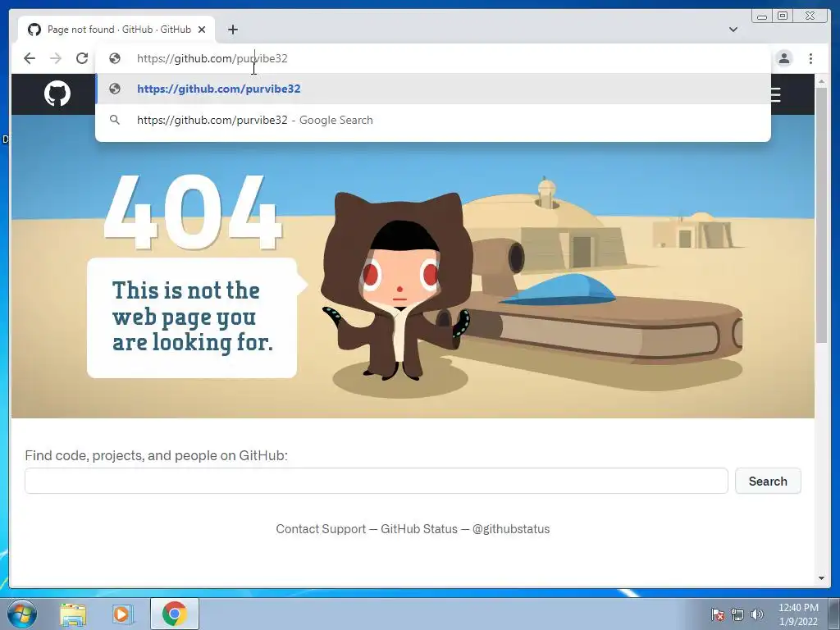Focus the GitHub search text field

click(376, 481)
